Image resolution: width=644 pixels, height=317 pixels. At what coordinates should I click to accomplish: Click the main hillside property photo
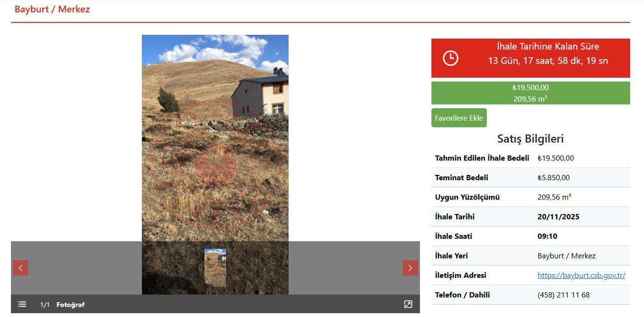coord(215,138)
